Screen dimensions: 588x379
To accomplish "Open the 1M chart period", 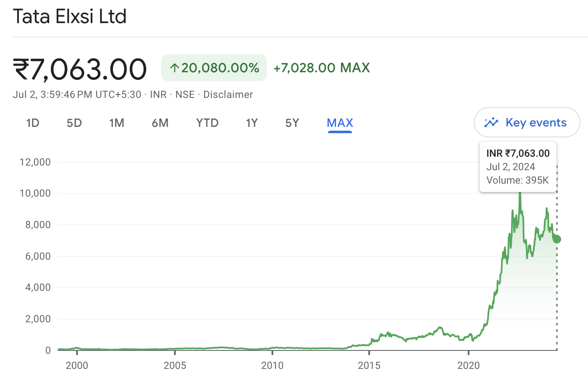I will (117, 123).
